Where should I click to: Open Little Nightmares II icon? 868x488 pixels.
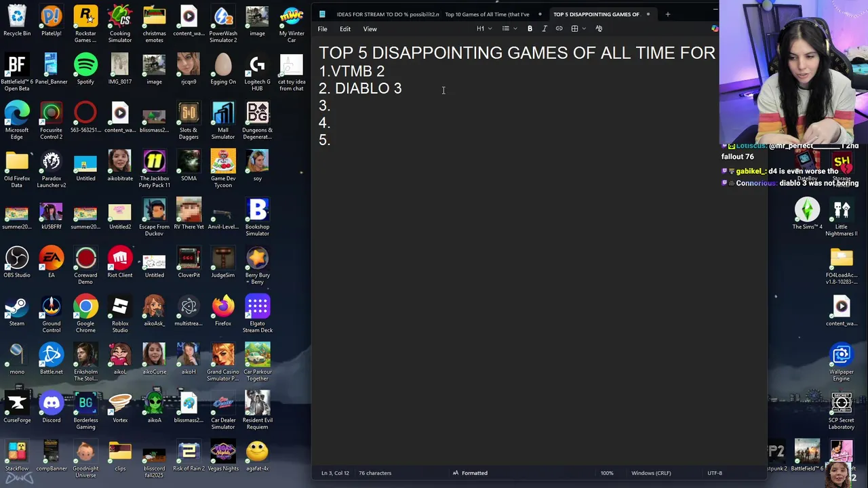point(842,218)
